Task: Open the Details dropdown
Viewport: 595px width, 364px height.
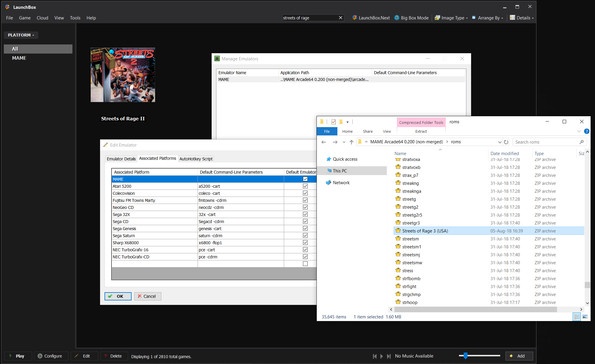Action: [x=522, y=18]
